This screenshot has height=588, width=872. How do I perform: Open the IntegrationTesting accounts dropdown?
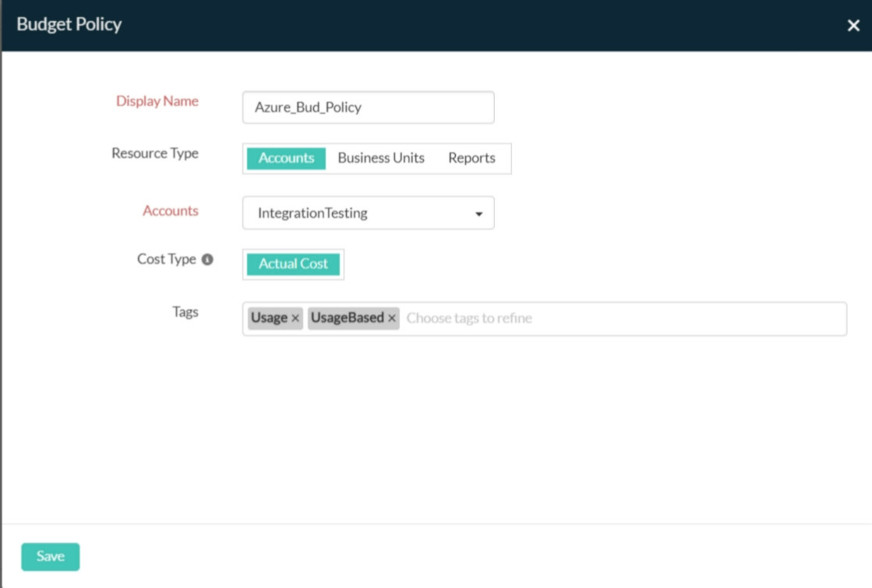[368, 213]
